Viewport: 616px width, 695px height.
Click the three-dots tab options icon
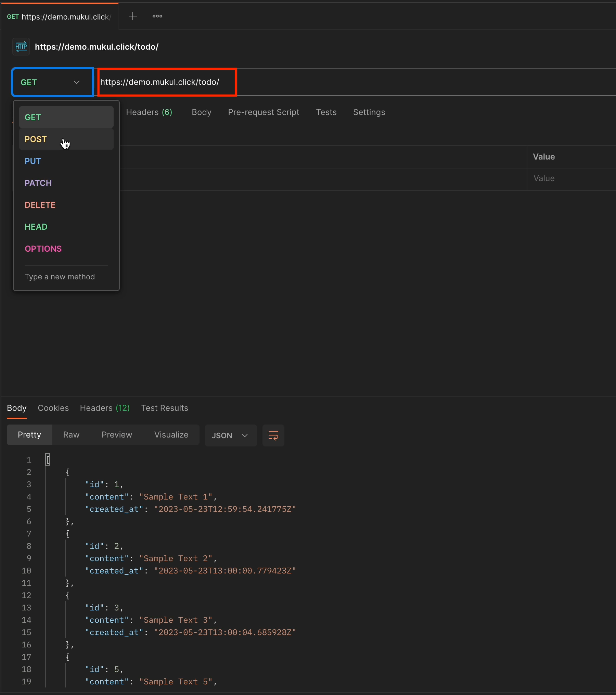[157, 16]
